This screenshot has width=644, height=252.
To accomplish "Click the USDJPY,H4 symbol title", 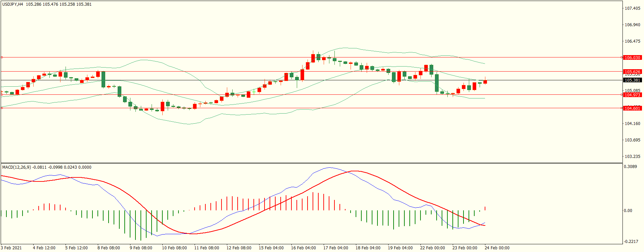I will 13,4.
